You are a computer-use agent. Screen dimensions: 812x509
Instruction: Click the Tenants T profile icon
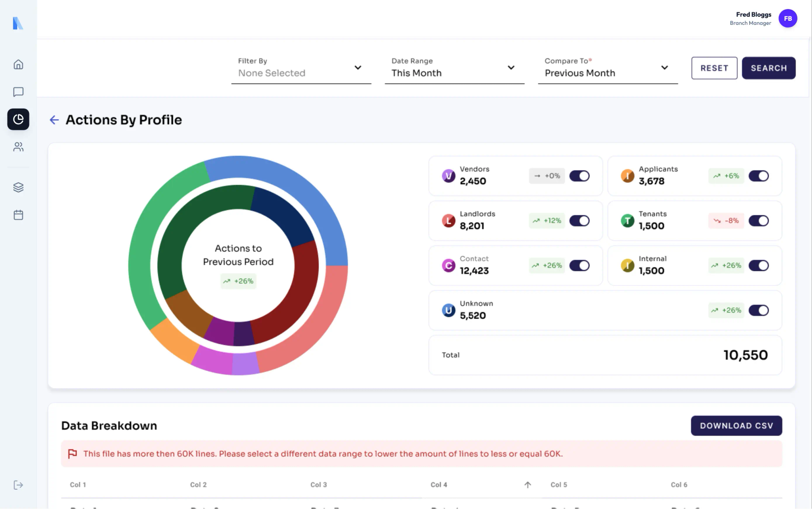pyautogui.click(x=628, y=220)
